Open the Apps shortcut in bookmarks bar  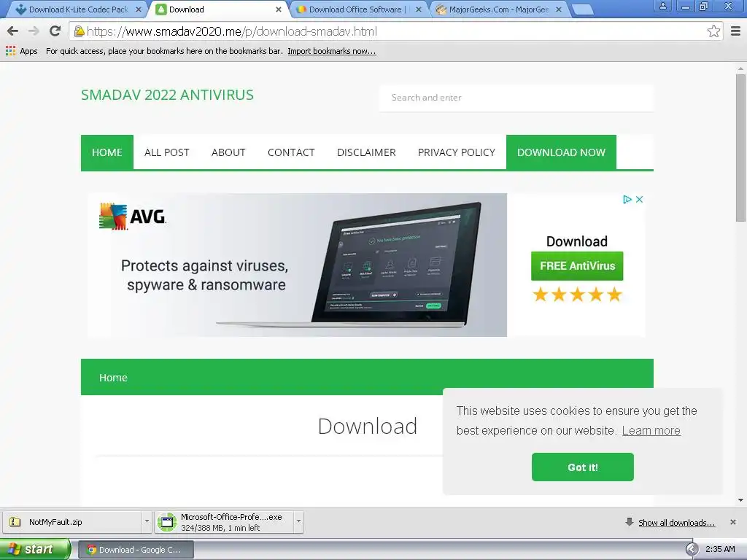coord(21,51)
